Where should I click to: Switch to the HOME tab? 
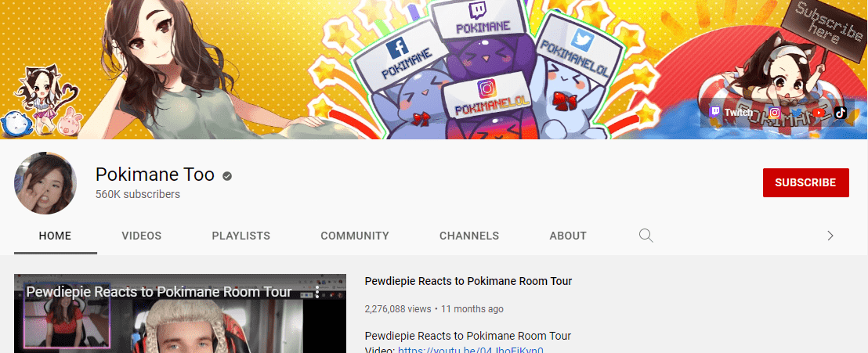click(56, 236)
